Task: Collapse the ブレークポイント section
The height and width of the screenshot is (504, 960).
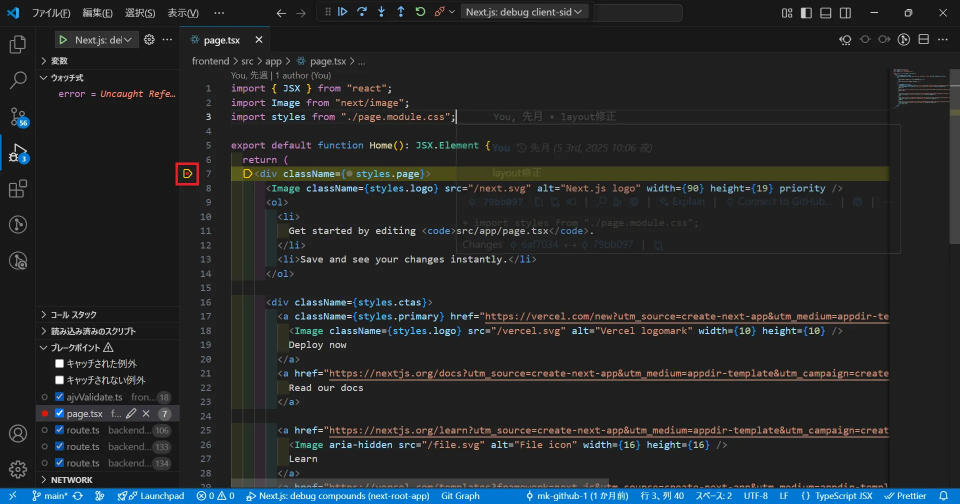Action: (108, 348)
